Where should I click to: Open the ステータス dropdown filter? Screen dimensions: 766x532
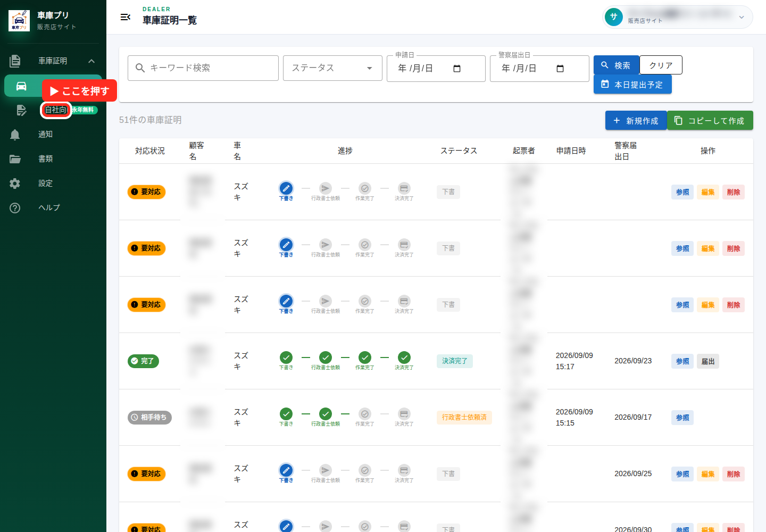[x=332, y=68]
